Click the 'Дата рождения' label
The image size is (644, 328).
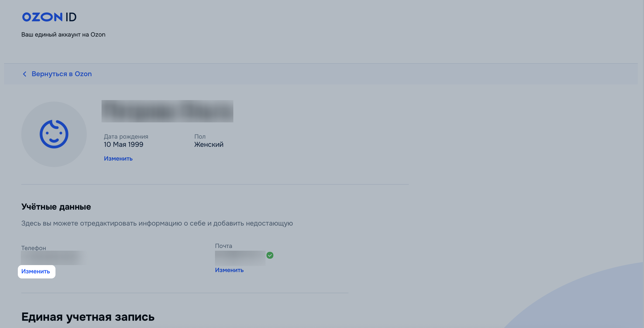point(126,137)
